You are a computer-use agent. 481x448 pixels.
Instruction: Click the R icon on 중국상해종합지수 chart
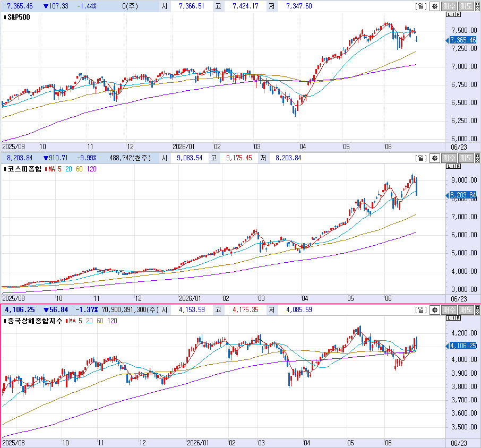coord(458,318)
